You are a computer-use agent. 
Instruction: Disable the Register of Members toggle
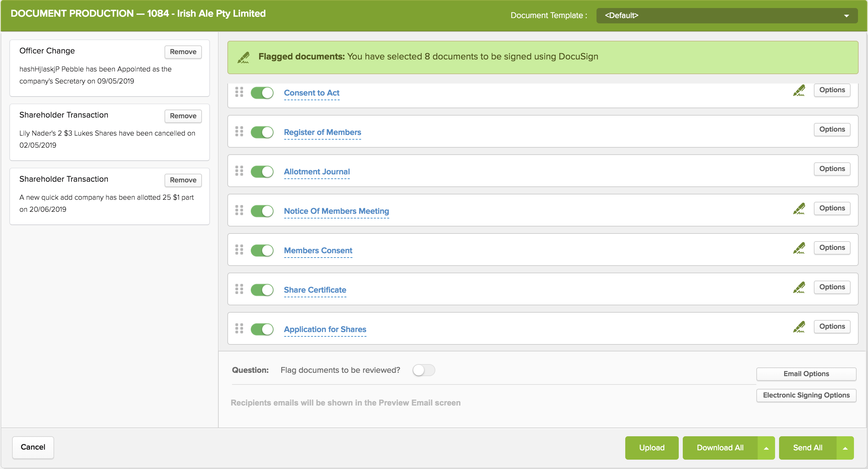coord(262,132)
